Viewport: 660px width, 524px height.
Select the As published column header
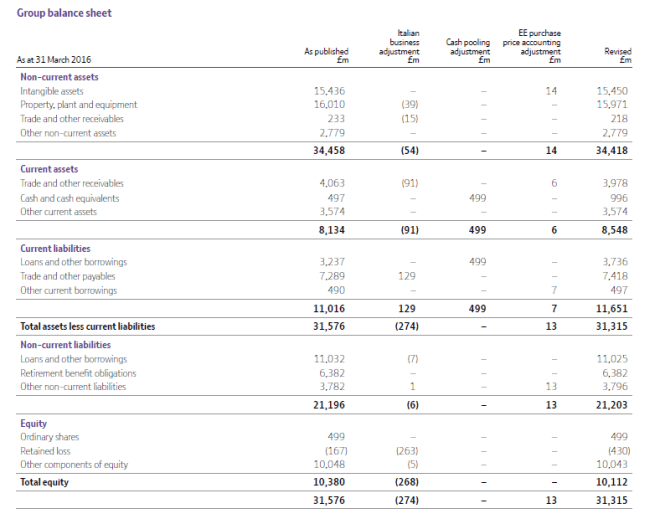click(x=326, y=55)
